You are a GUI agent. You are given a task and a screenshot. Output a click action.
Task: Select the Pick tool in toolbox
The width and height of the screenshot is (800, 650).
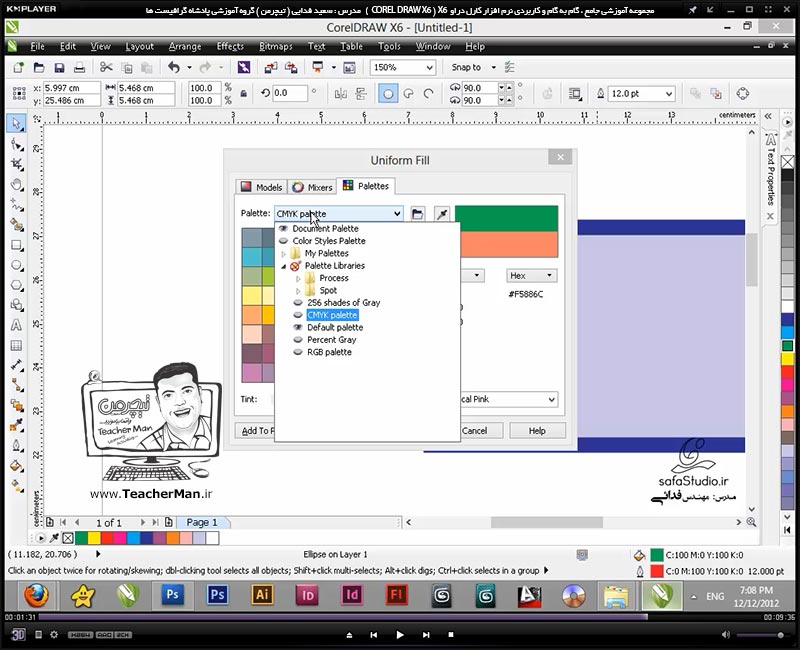point(17,123)
